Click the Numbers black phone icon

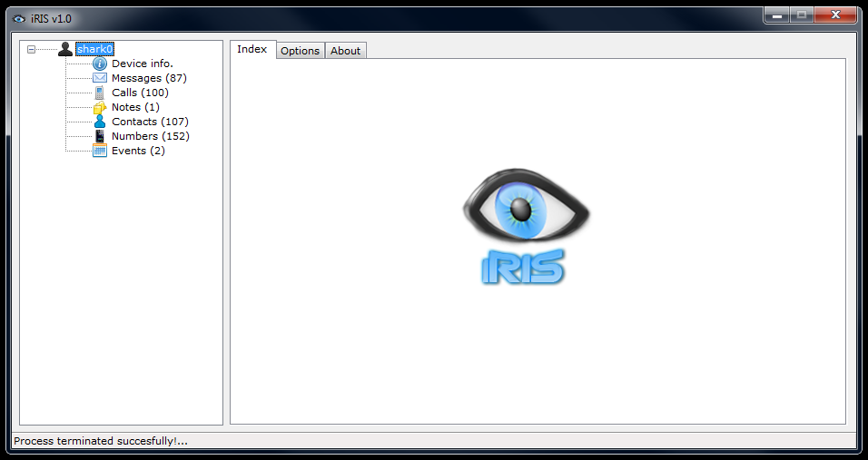[x=100, y=136]
